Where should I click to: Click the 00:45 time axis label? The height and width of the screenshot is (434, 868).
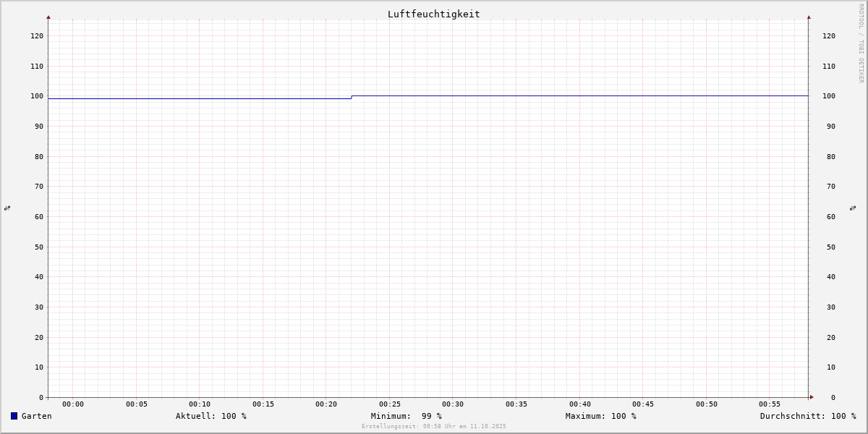click(643, 404)
